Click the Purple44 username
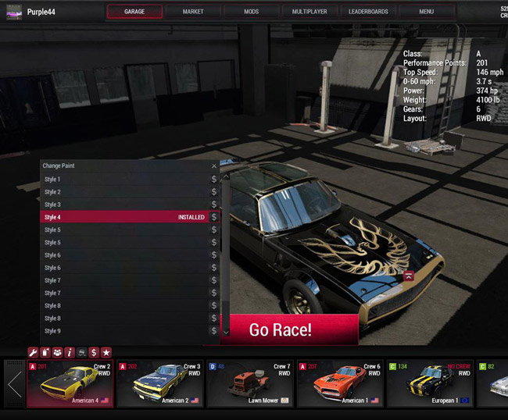Image resolution: width=508 pixels, height=420 pixels. tap(41, 12)
